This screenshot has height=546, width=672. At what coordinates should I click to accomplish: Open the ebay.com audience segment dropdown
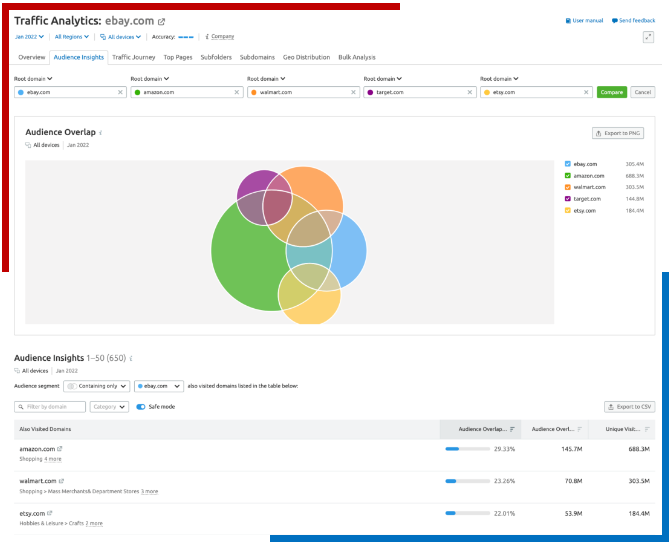coord(159,386)
